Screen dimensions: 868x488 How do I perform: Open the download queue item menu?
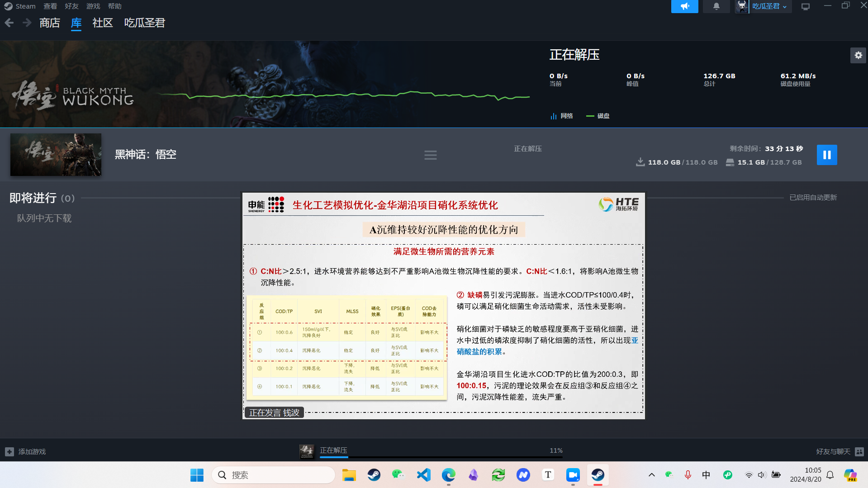coord(430,155)
